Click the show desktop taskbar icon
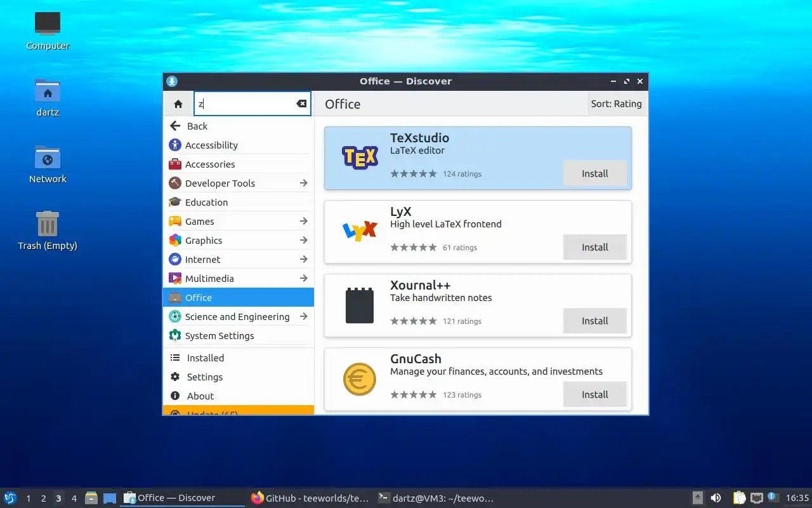 (110, 498)
